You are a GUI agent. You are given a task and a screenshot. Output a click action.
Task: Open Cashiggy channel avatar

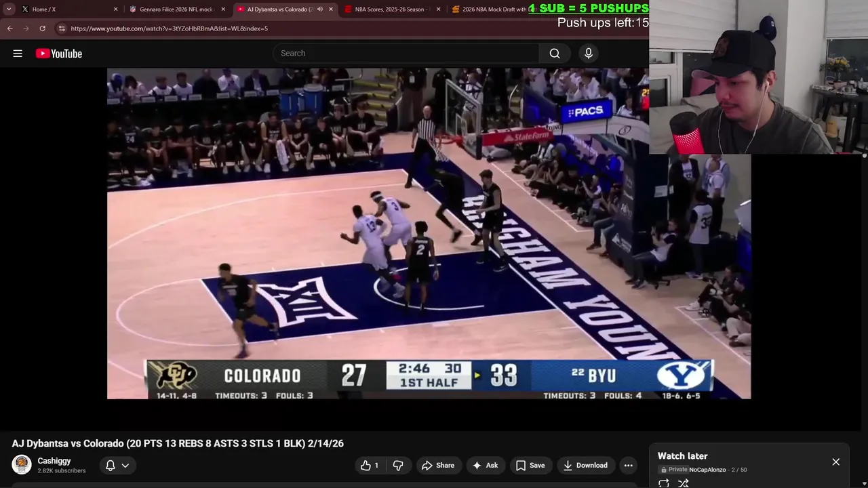click(22, 464)
